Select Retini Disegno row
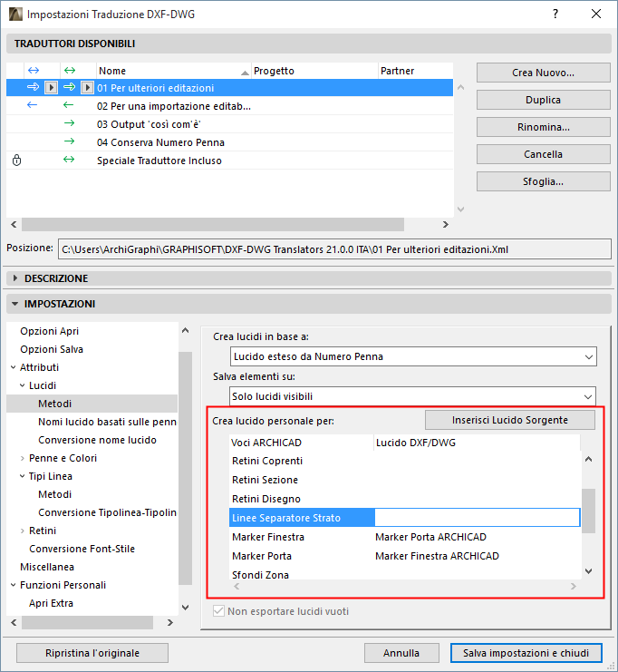This screenshot has height=672, width=618. point(405,499)
